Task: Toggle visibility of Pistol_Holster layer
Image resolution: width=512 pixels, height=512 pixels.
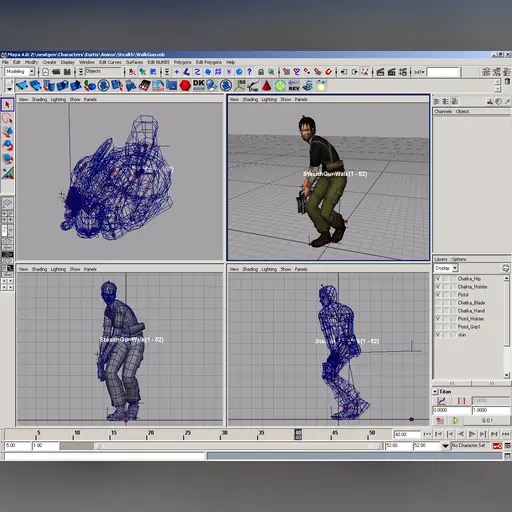Action: point(438,319)
